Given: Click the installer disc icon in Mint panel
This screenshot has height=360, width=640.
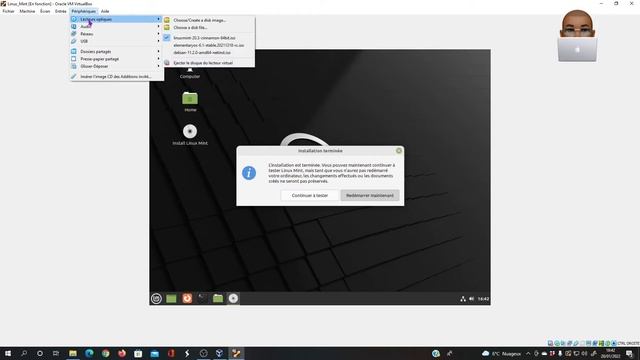Looking at the screenshot, I should (x=233, y=299).
